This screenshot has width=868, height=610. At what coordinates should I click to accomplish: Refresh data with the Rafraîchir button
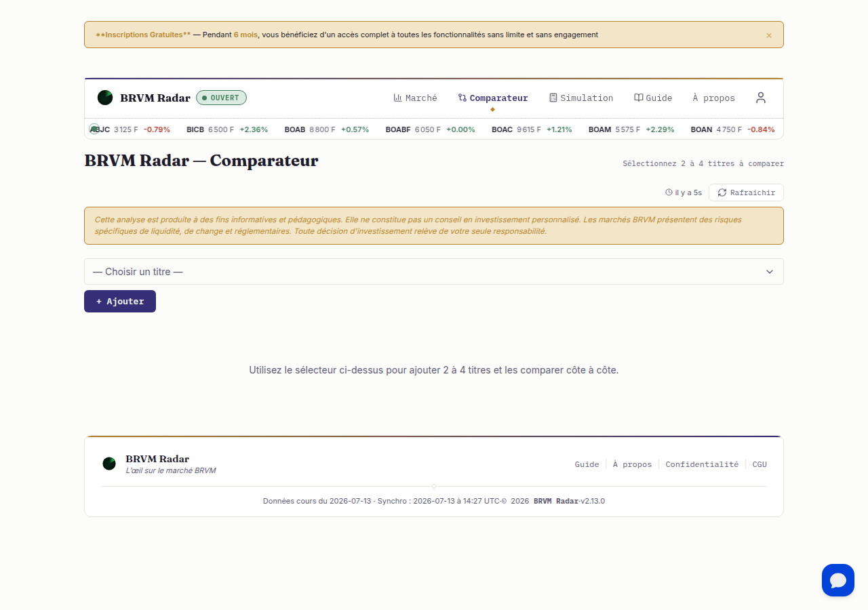(746, 192)
